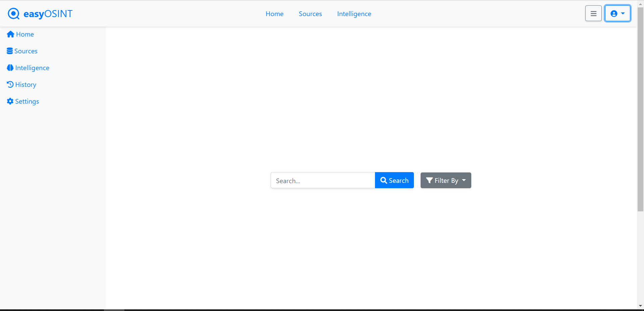Select the History clock icon in sidebar
This screenshot has height=311, width=644.
click(x=10, y=84)
